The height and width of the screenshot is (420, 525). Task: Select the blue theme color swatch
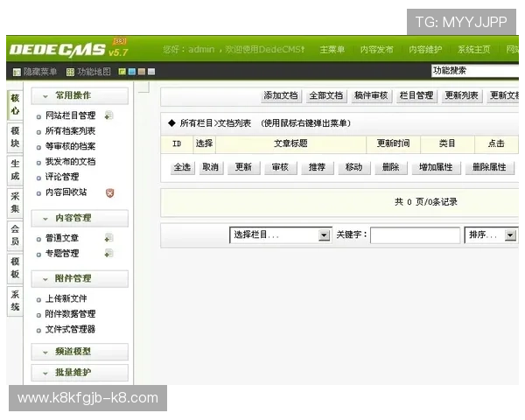point(132,72)
